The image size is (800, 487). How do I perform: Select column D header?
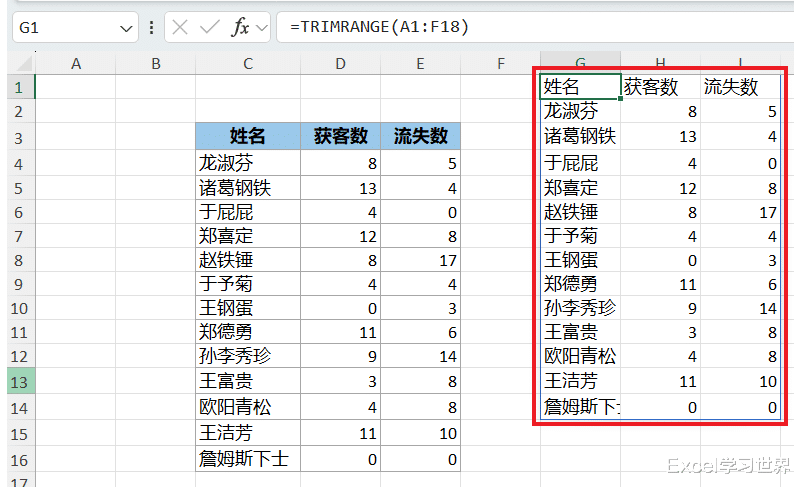pos(340,64)
